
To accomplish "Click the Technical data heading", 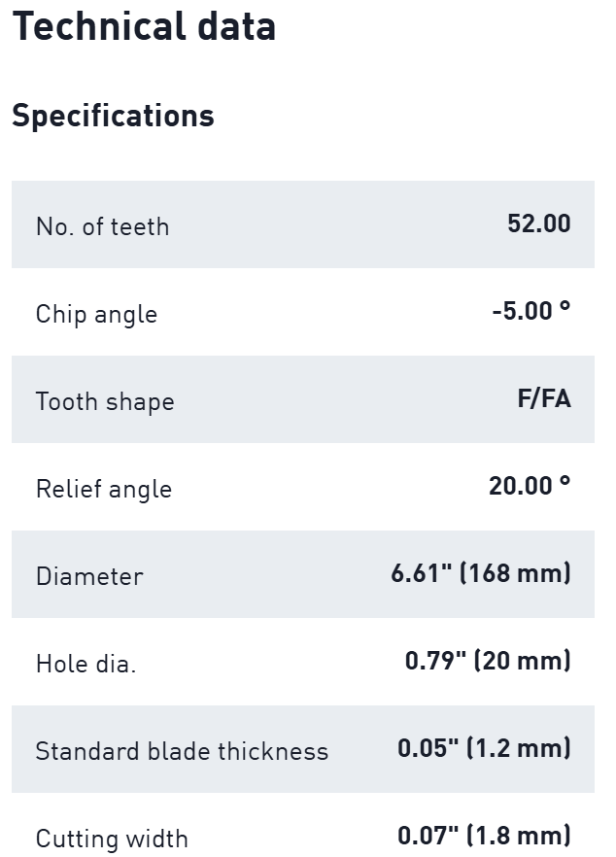I will pyautogui.click(x=144, y=26).
